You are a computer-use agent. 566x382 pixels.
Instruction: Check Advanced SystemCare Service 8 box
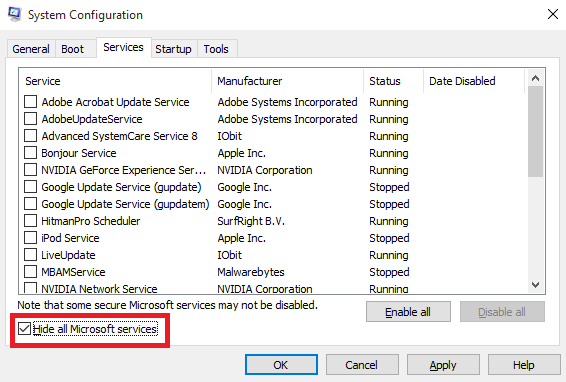pyautogui.click(x=30, y=136)
